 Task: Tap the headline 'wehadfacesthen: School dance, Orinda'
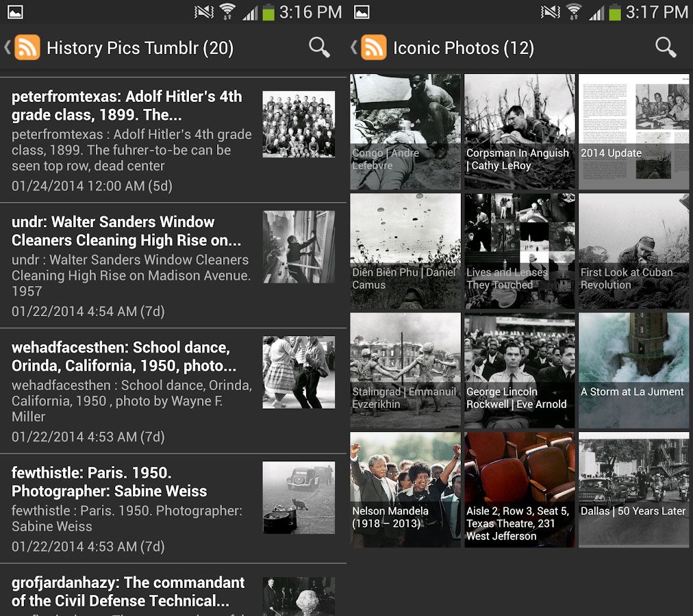(124, 357)
